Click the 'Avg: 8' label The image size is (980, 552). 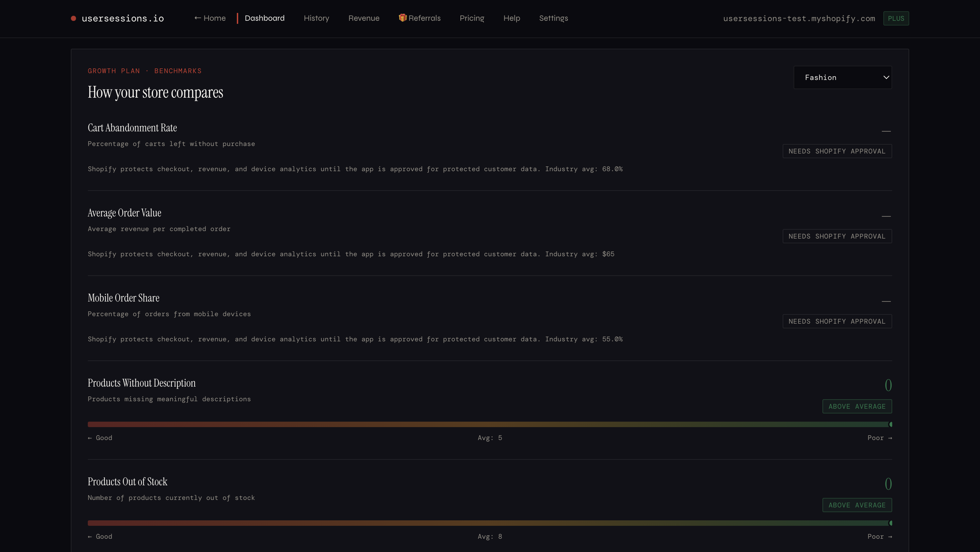(490, 537)
